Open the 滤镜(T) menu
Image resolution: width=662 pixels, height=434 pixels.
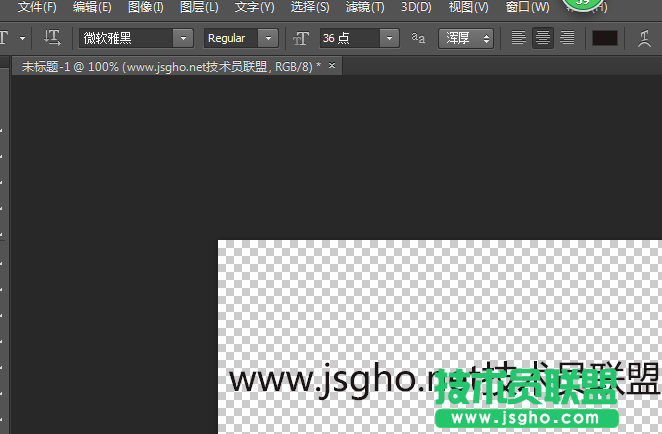(x=365, y=7)
